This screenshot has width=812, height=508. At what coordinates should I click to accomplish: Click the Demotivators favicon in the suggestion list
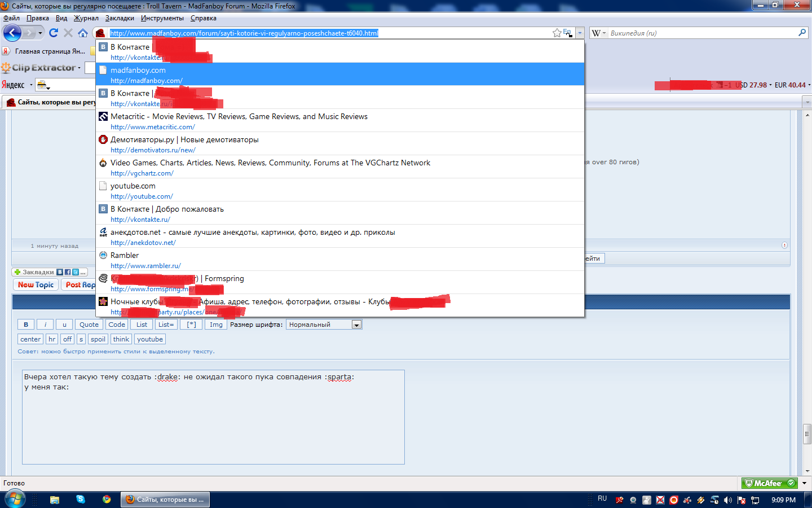point(103,139)
